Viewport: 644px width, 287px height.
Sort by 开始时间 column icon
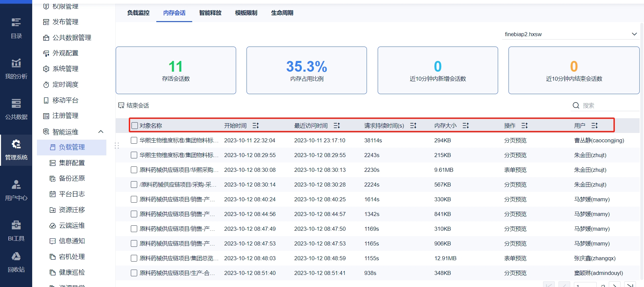[256, 126]
